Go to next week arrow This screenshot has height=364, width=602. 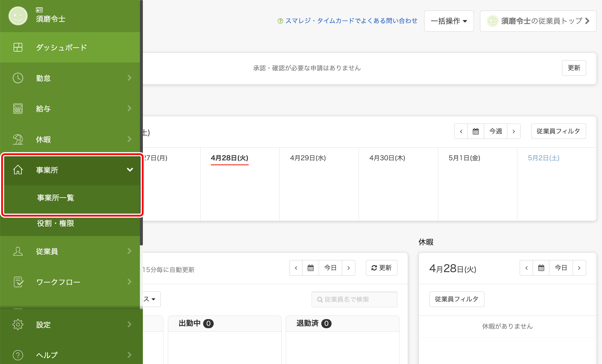(x=514, y=131)
